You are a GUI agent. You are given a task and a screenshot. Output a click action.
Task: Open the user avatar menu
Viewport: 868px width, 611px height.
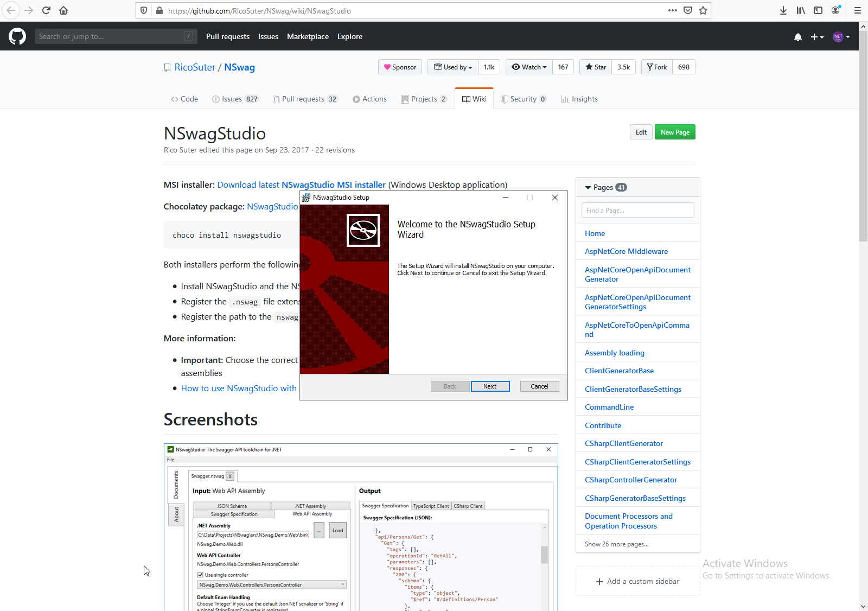point(841,37)
